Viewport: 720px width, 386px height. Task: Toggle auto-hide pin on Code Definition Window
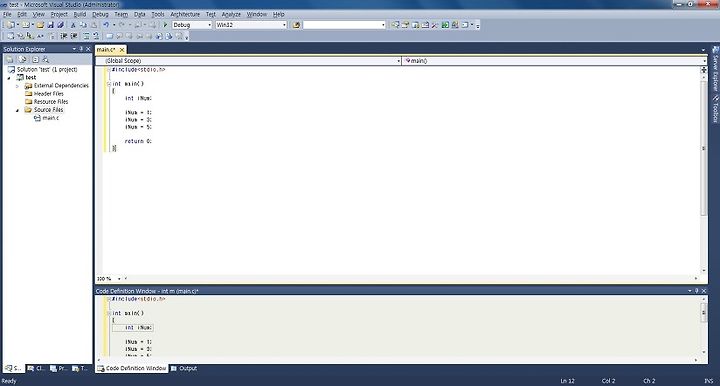pos(697,291)
